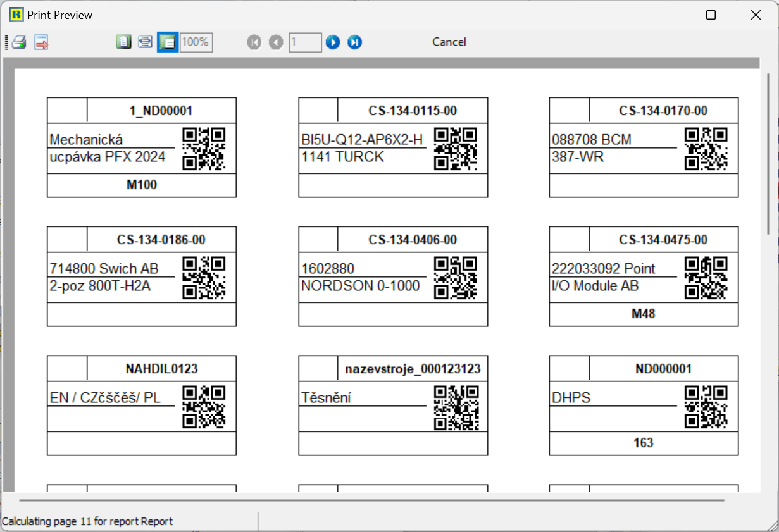779x532 pixels.
Task: Go to next page button
Action: 333,42
